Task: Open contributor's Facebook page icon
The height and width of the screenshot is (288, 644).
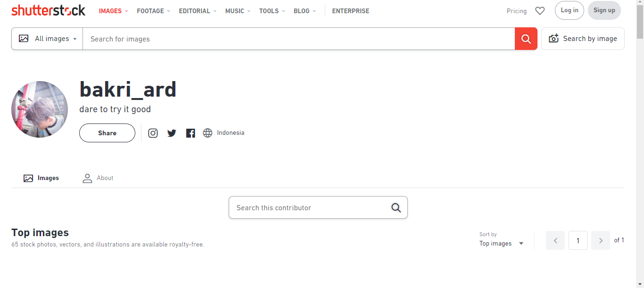Action: pyautogui.click(x=190, y=133)
